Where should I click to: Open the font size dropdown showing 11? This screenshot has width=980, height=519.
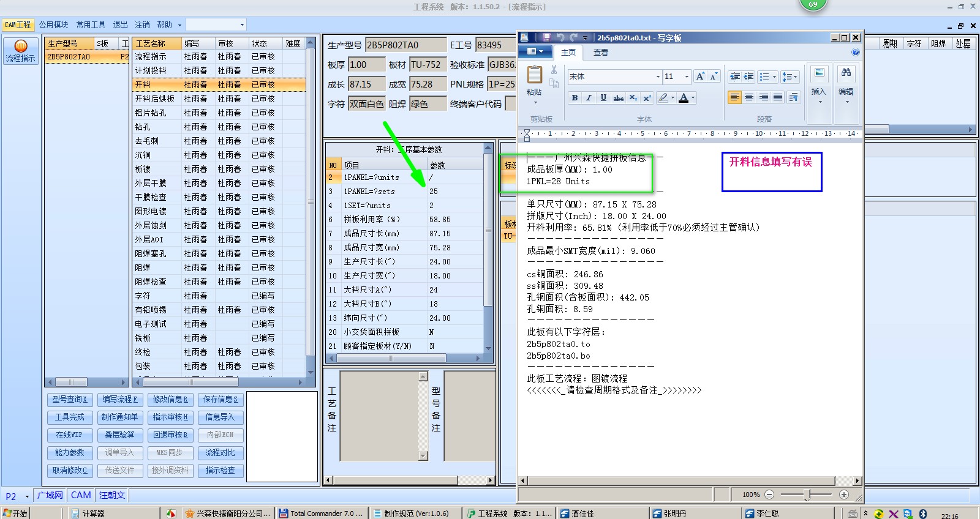(687, 77)
